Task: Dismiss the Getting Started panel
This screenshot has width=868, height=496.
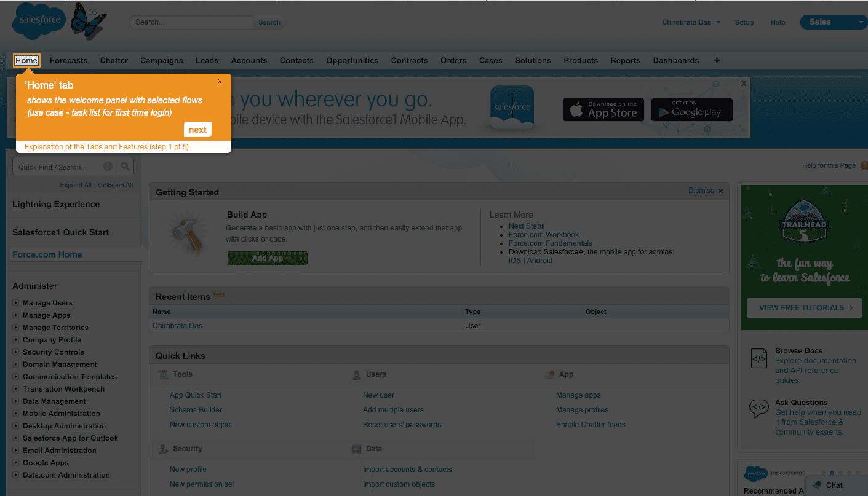Action: (x=706, y=191)
